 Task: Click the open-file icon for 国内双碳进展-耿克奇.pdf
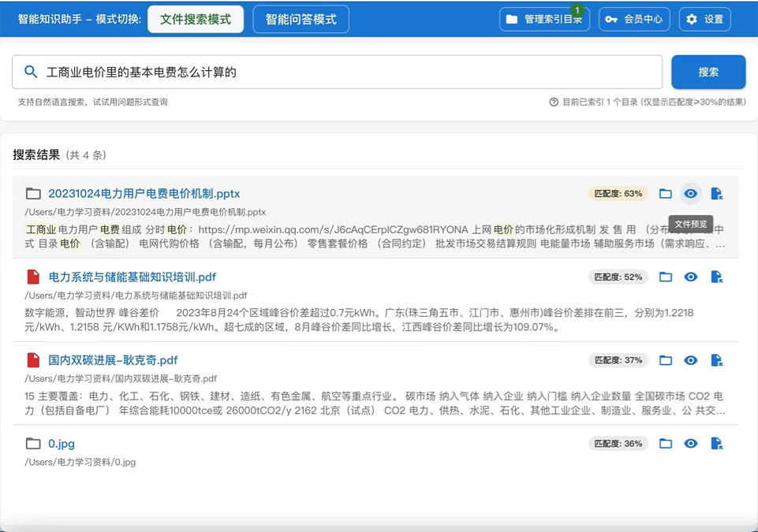tap(716, 359)
